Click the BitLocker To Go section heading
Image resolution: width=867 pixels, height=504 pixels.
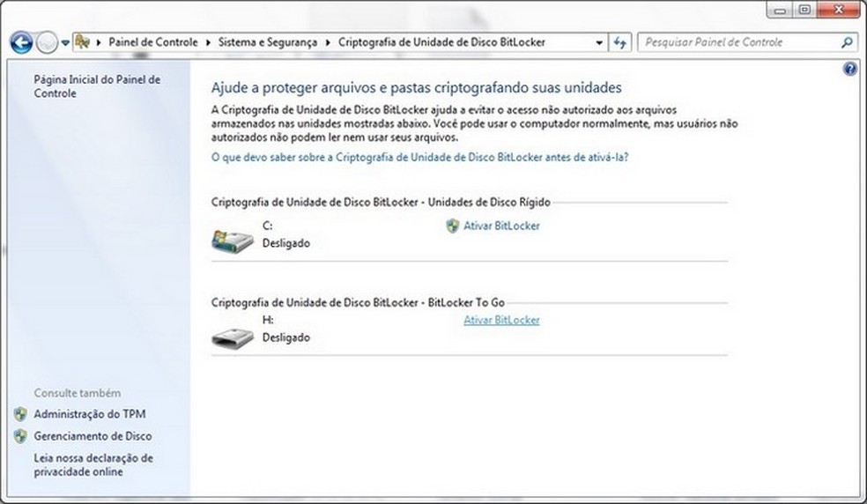(358, 302)
